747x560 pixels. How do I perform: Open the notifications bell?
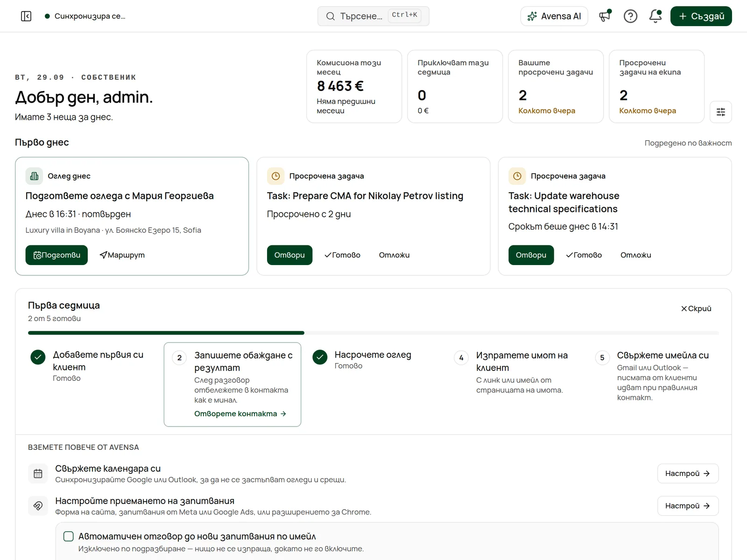click(655, 16)
